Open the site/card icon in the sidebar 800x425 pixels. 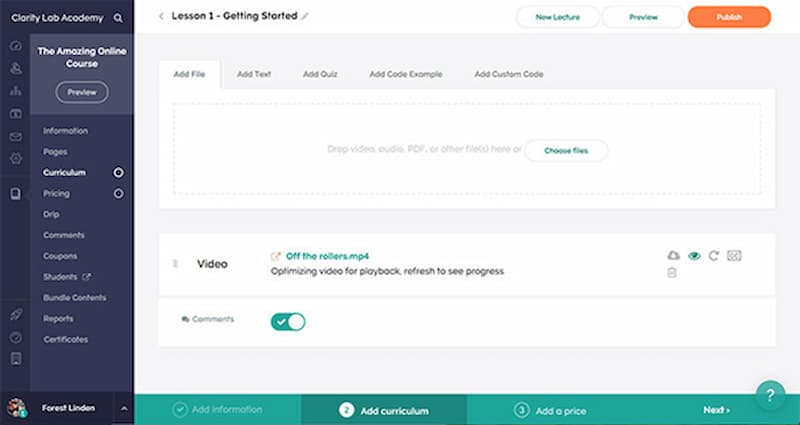coord(16,114)
